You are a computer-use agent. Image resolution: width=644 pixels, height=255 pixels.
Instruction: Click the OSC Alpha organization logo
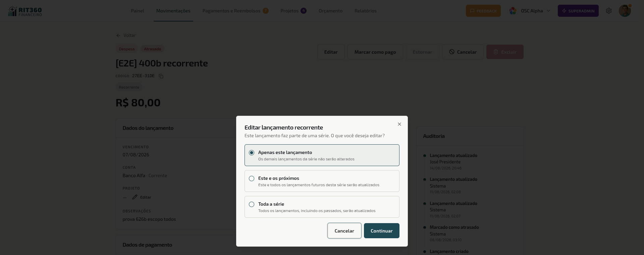[513, 11]
